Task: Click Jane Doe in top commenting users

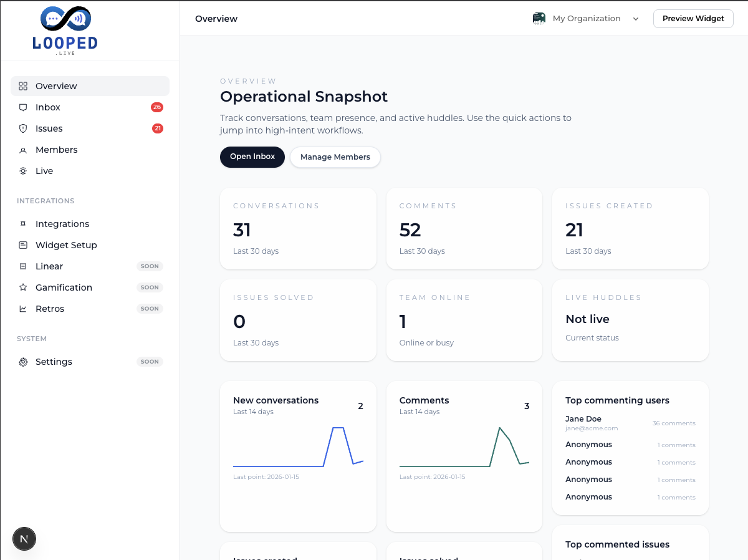Action: point(583,418)
